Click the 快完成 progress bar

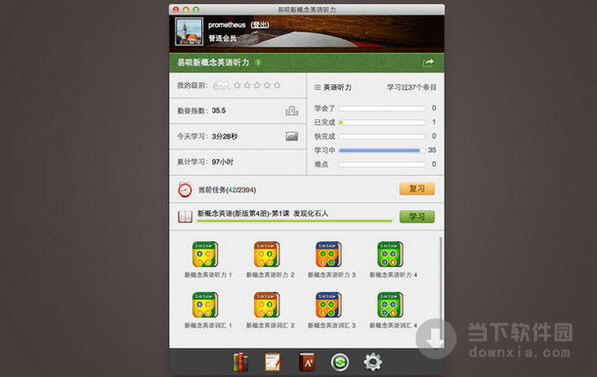(x=382, y=136)
